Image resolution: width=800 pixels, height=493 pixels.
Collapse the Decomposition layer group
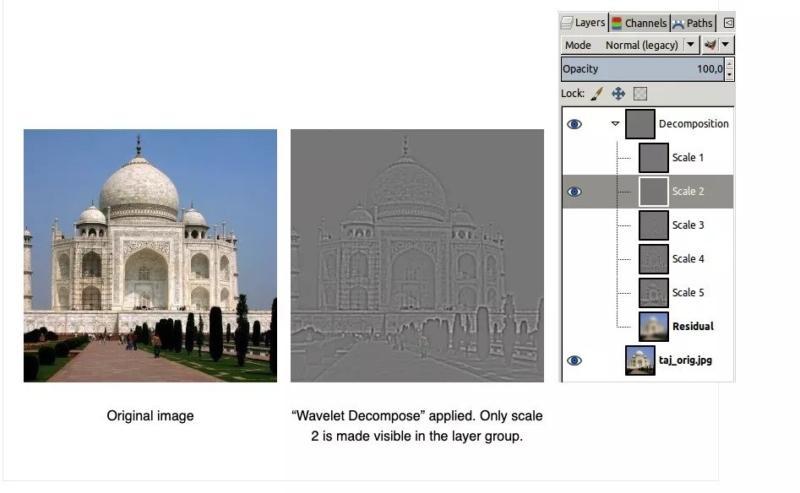tap(615, 124)
